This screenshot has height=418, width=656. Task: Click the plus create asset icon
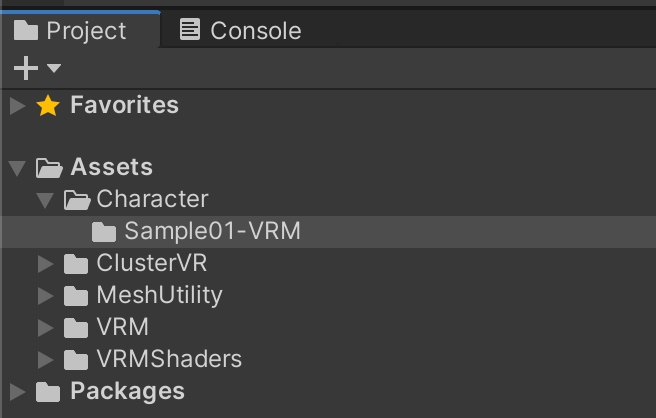pyautogui.click(x=26, y=68)
